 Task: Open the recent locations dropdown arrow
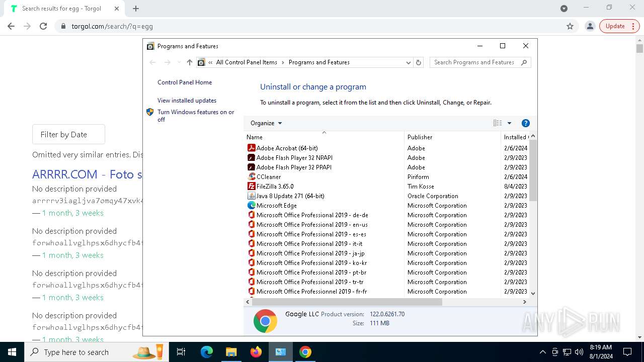179,62
